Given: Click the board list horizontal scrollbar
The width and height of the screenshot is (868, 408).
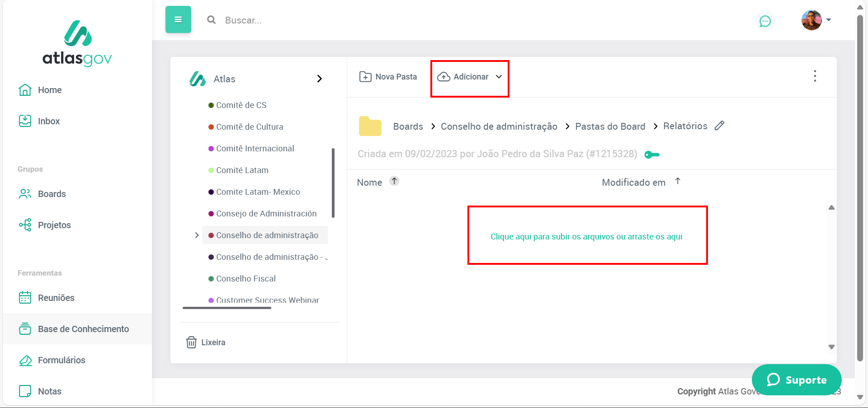Looking at the screenshot, I should coord(226,308).
